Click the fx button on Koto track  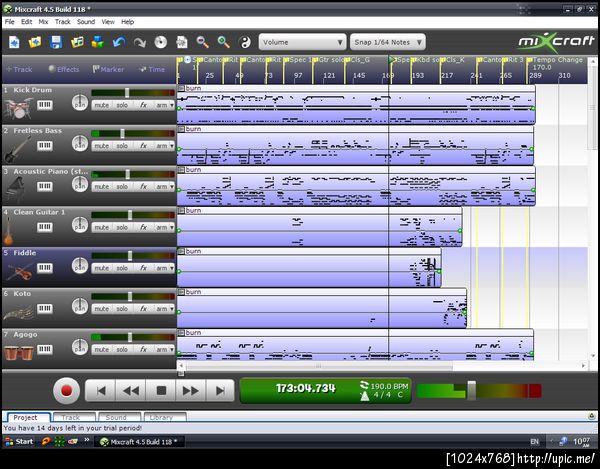pyautogui.click(x=143, y=309)
